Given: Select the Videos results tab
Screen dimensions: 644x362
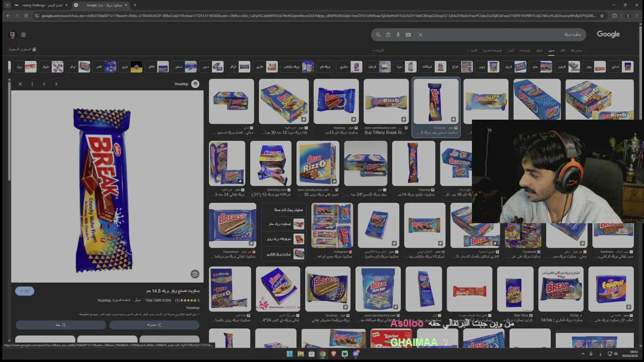Looking at the screenshot, I should coord(525,50).
